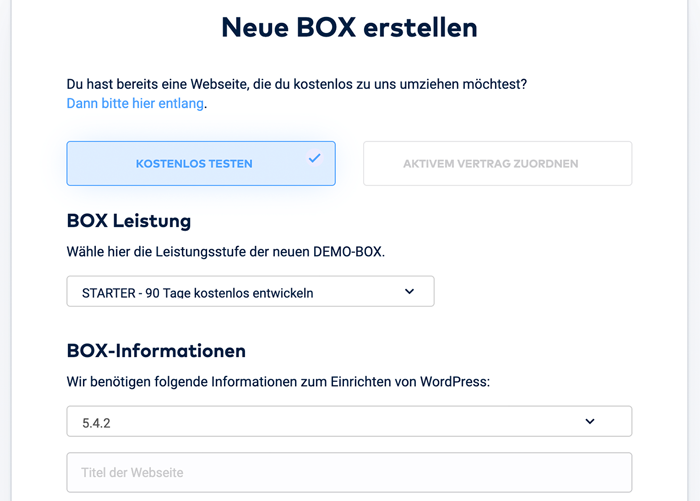Click the checkmark icon on KOSTENLOS TESTEN

pyautogui.click(x=315, y=158)
